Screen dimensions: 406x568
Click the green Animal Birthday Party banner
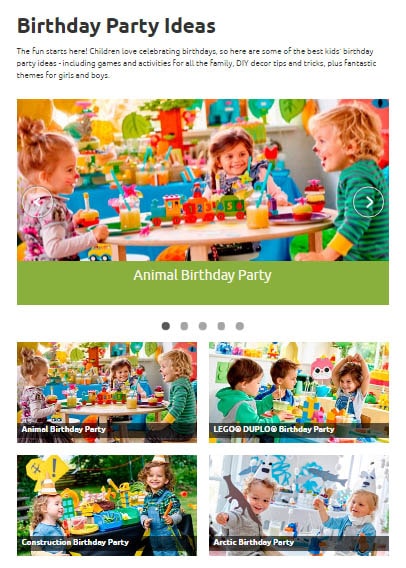pos(203,283)
